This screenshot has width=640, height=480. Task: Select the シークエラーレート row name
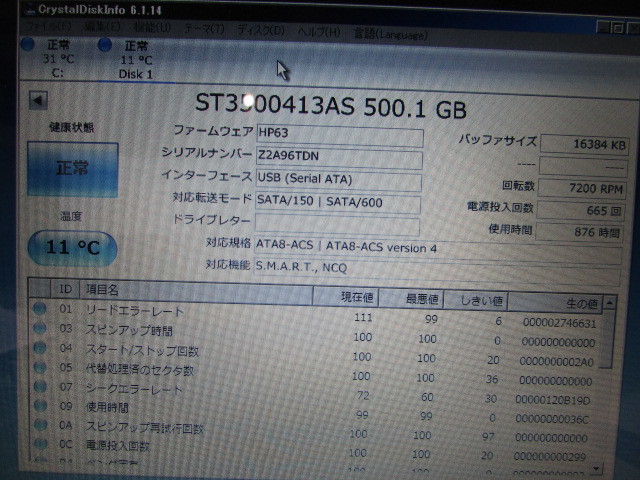coord(134,389)
